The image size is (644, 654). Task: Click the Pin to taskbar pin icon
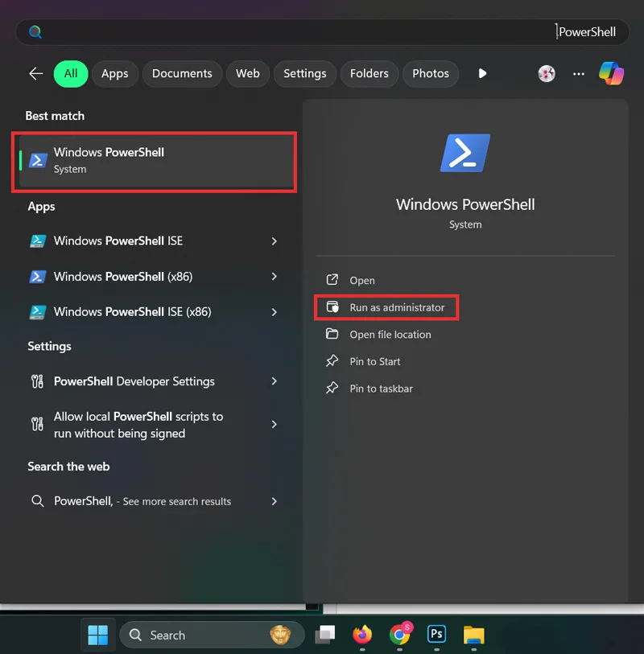pos(332,388)
